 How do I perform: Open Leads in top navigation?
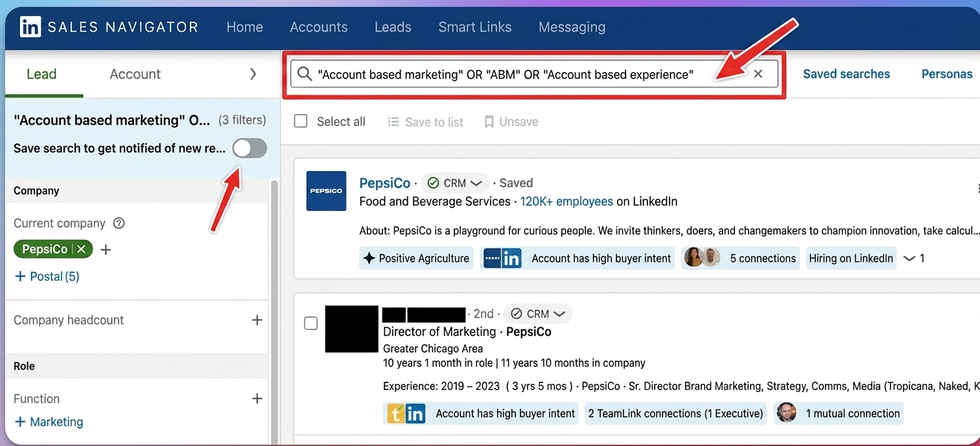[393, 27]
